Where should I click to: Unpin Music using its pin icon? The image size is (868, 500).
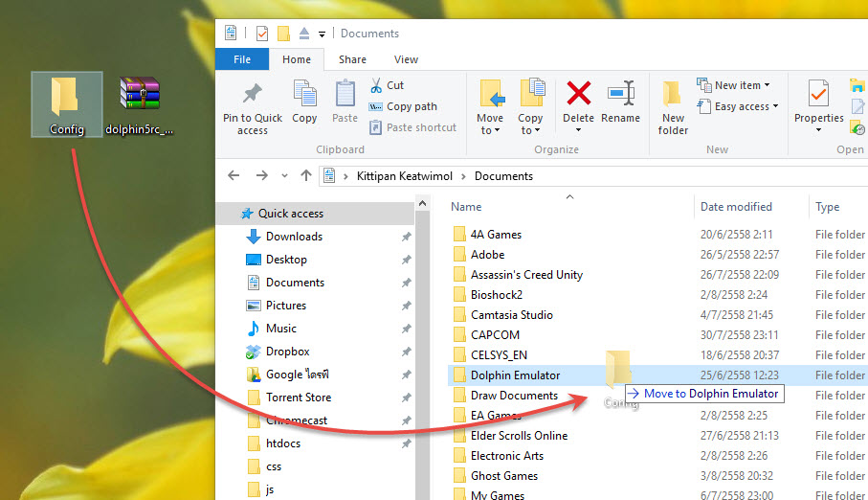tap(407, 329)
